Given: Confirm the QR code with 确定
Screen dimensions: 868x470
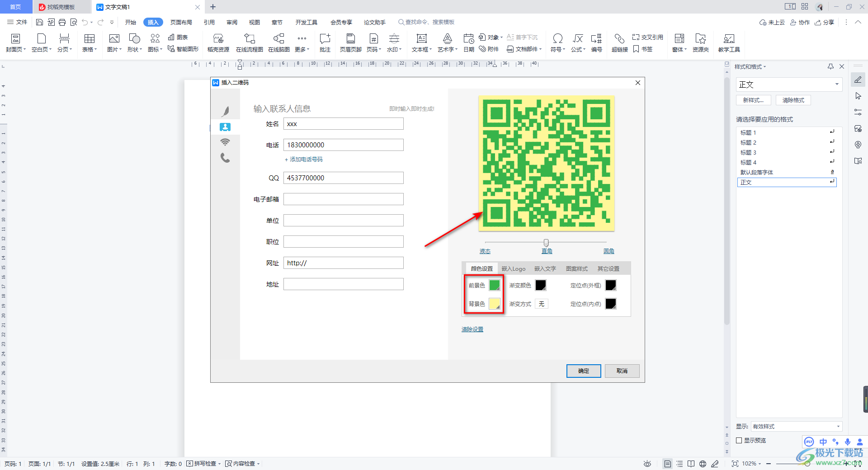Looking at the screenshot, I should tap(584, 371).
